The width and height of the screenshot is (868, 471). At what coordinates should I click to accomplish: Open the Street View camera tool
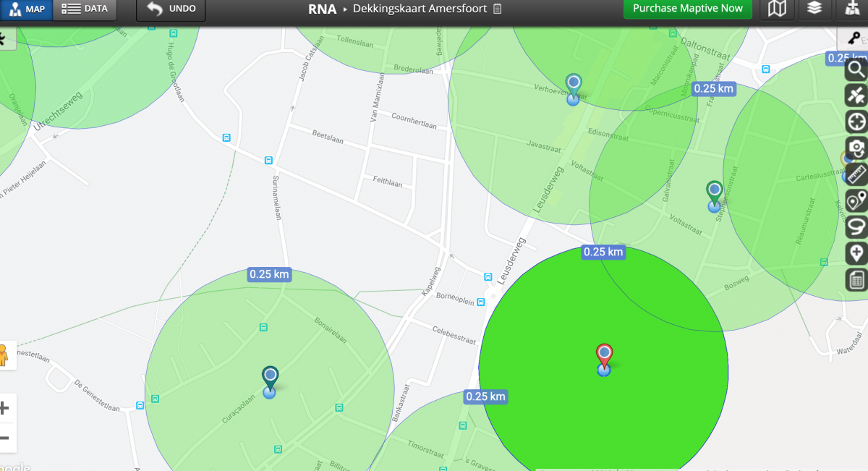point(856,148)
